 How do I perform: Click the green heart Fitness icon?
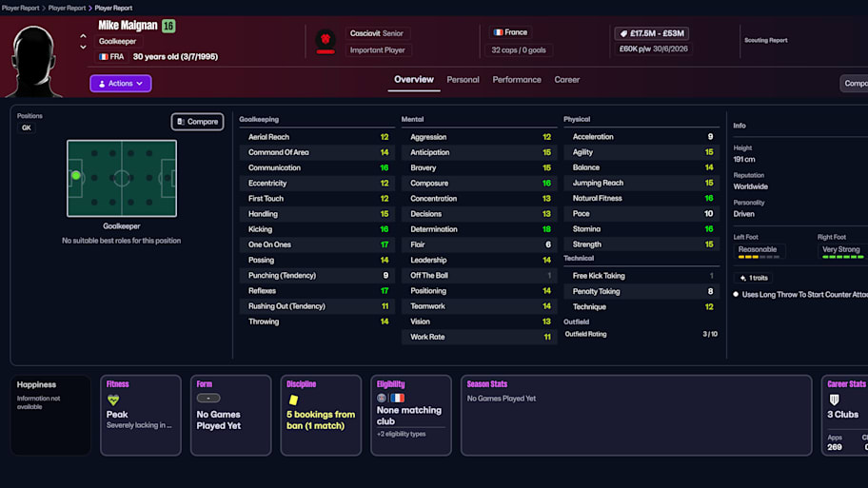pyautogui.click(x=113, y=400)
